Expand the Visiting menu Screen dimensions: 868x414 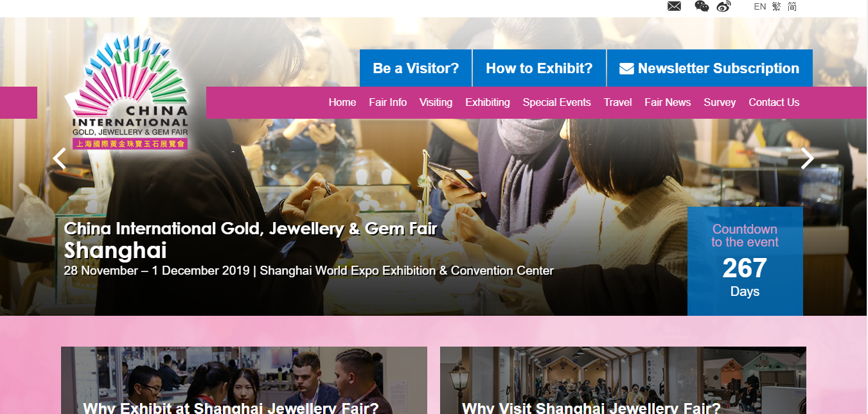click(436, 102)
